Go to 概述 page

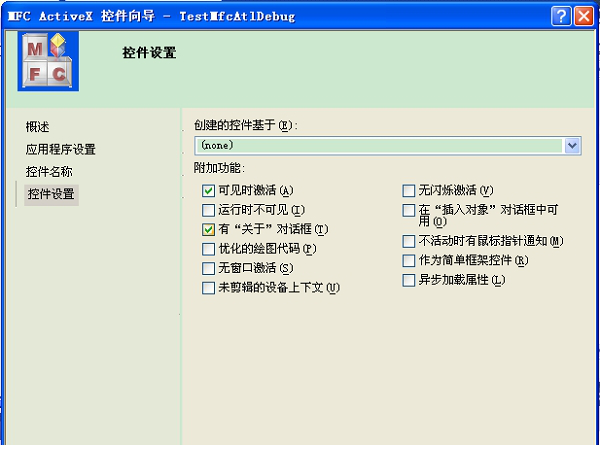tap(38, 127)
